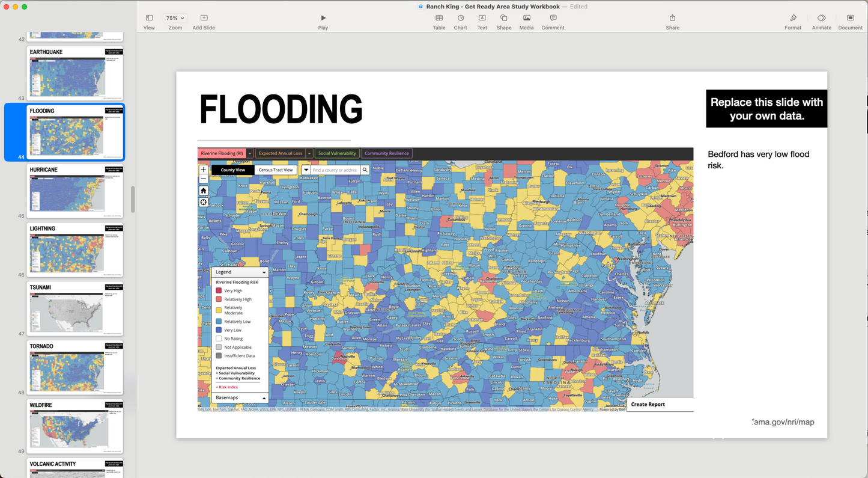The height and width of the screenshot is (478, 868).
Task: Add a Comment
Action: (553, 22)
